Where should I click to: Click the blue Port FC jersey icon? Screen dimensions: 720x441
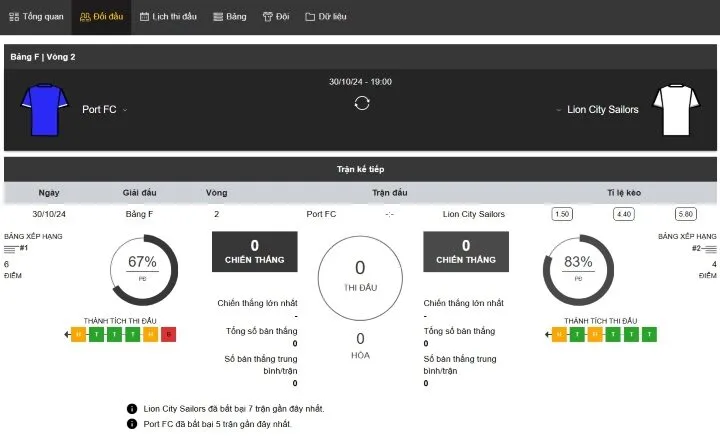(42, 108)
